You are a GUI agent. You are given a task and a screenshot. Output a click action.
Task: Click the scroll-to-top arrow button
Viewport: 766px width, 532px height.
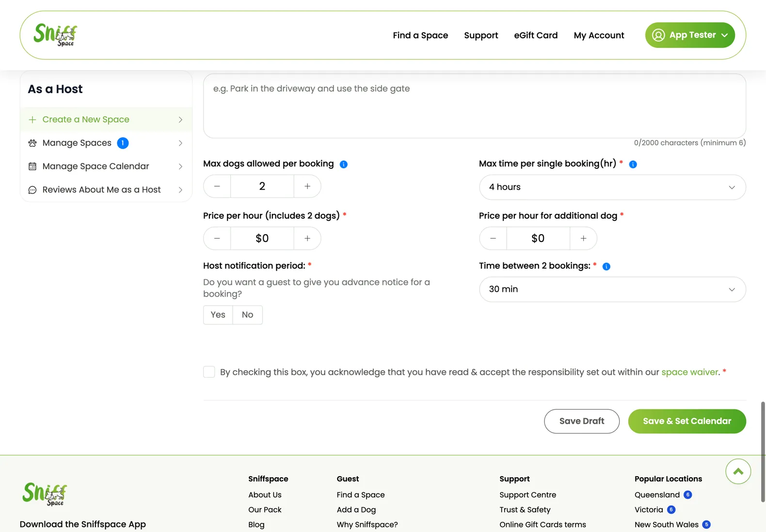pyautogui.click(x=738, y=471)
